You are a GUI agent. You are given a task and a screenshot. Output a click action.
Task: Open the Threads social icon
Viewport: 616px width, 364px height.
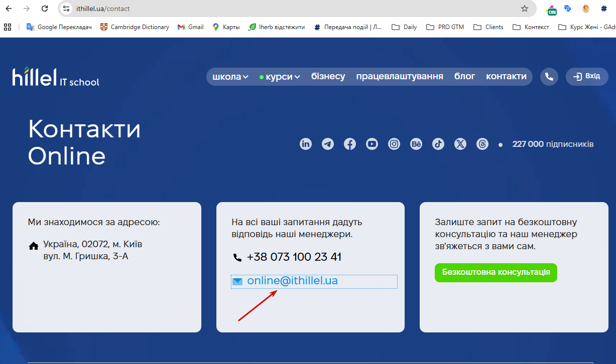pyautogui.click(x=482, y=144)
